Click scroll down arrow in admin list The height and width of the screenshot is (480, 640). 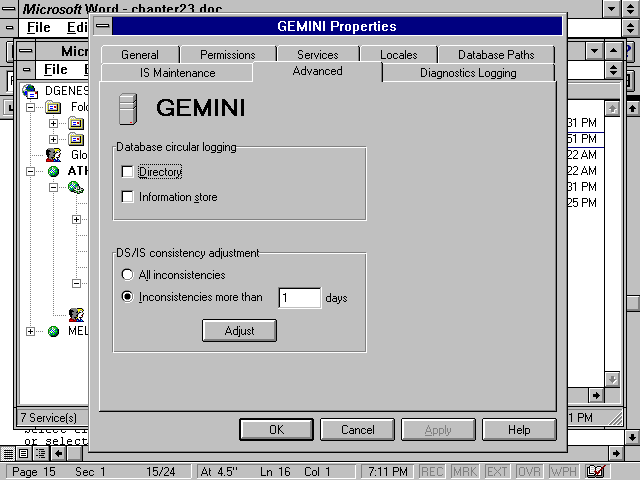coord(612,379)
